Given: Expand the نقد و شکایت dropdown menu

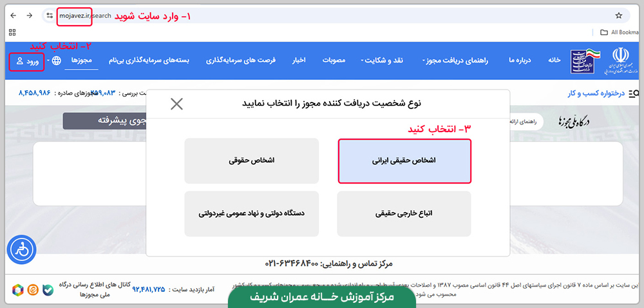Looking at the screenshot, I should point(382,61).
